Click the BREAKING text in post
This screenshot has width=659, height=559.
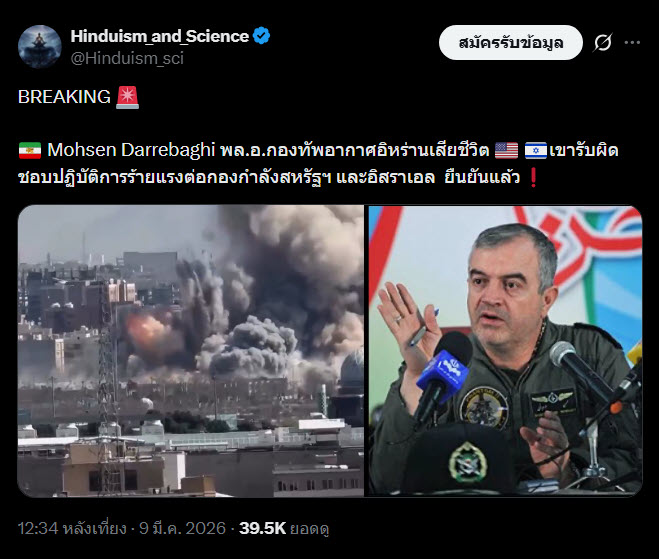(x=64, y=97)
